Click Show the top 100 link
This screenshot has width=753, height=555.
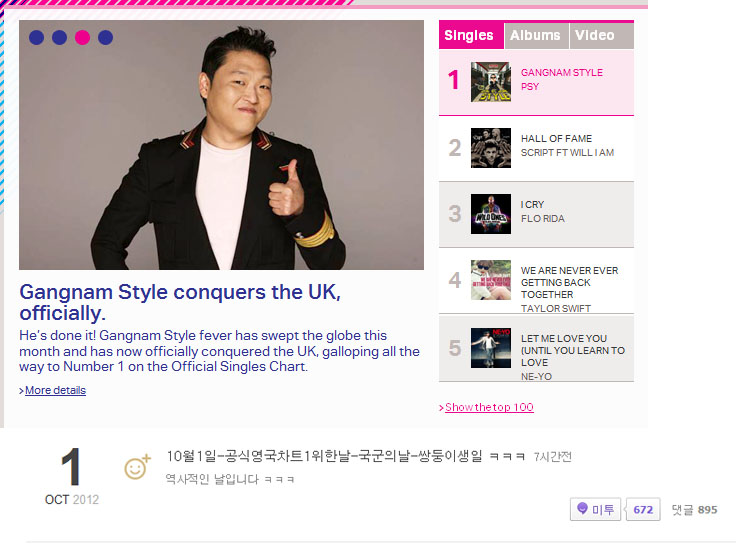[x=489, y=407]
